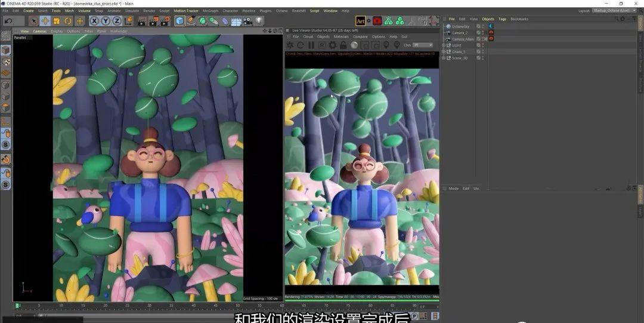644x323 pixels.
Task: Open the Create menu
Action: pyautogui.click(x=29, y=11)
